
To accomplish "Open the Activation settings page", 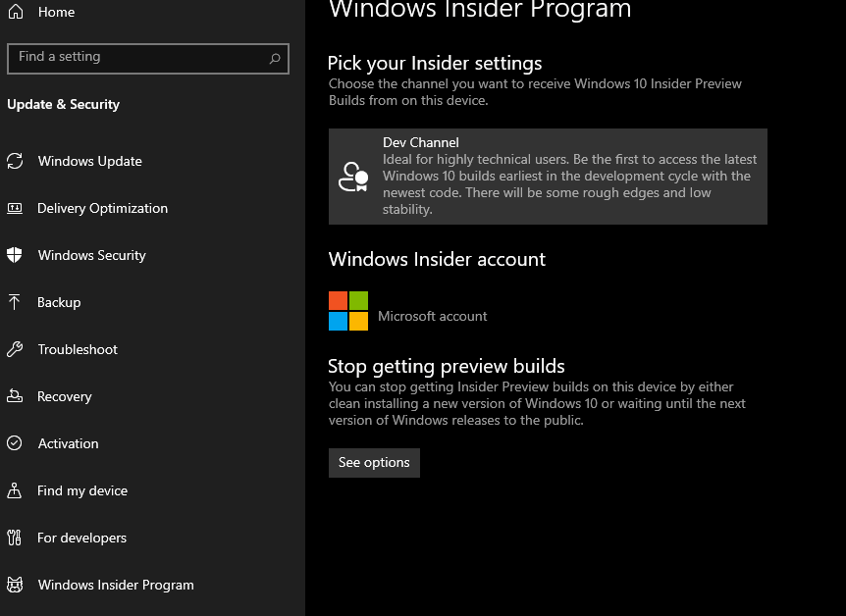I will coord(68,443).
